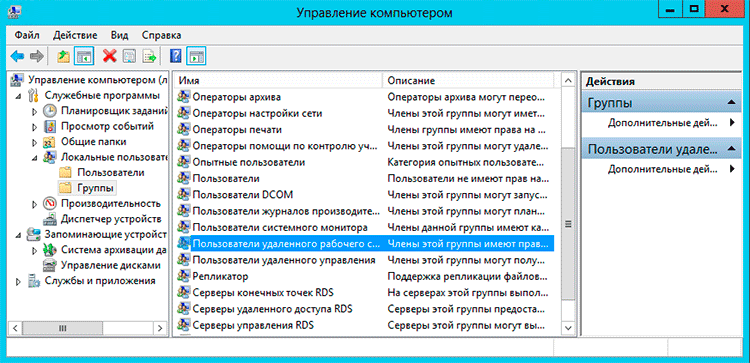The height and width of the screenshot is (363, 750).
Task: Sort list by the Имя column header
Action: [x=278, y=80]
